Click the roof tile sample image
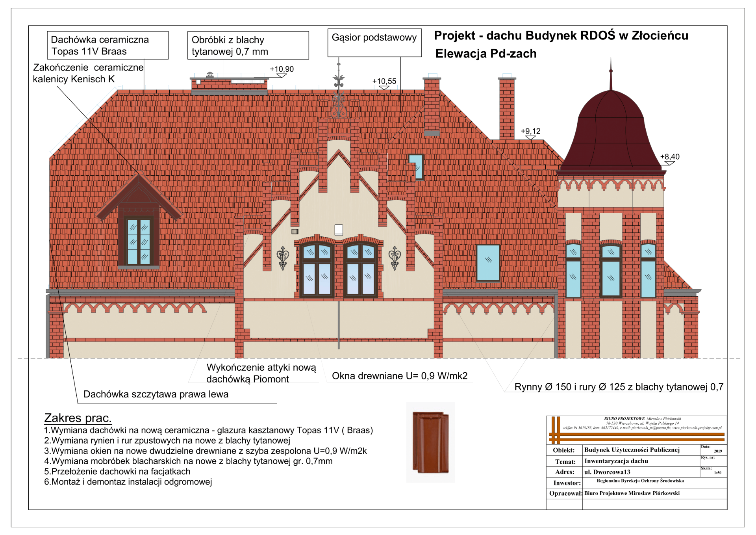 pyautogui.click(x=430, y=442)
